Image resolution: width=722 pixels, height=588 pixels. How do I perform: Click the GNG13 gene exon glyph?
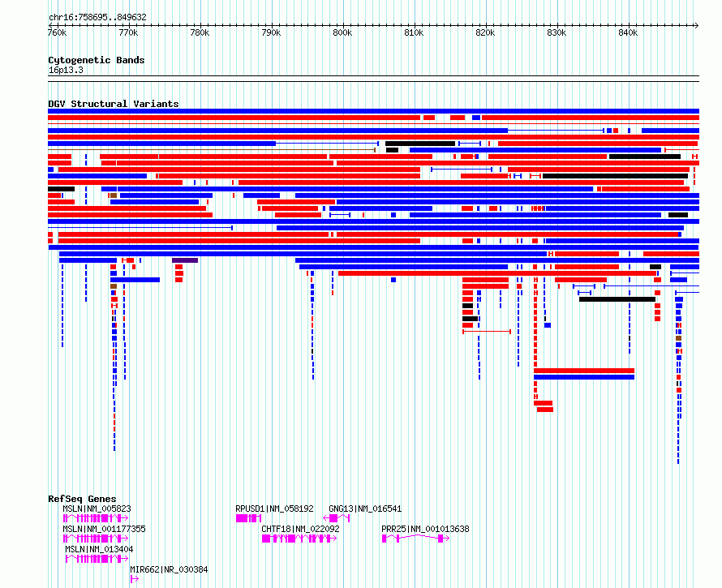pos(337,518)
